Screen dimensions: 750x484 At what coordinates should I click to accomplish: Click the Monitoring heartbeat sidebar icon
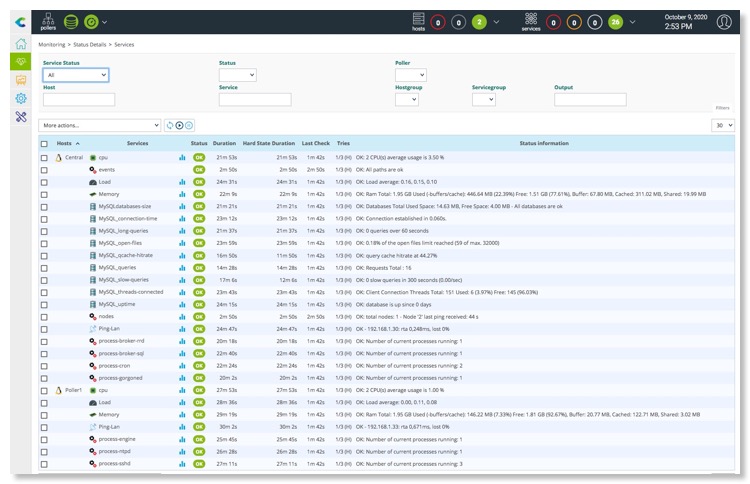click(x=20, y=62)
